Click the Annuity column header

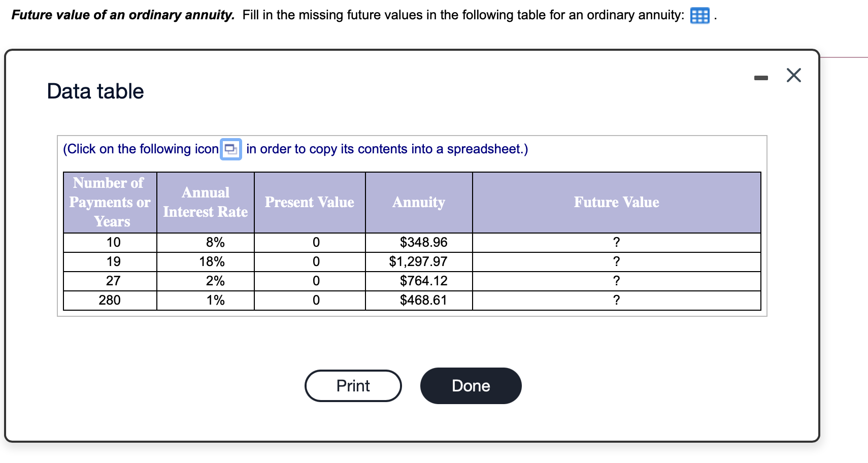(x=418, y=203)
